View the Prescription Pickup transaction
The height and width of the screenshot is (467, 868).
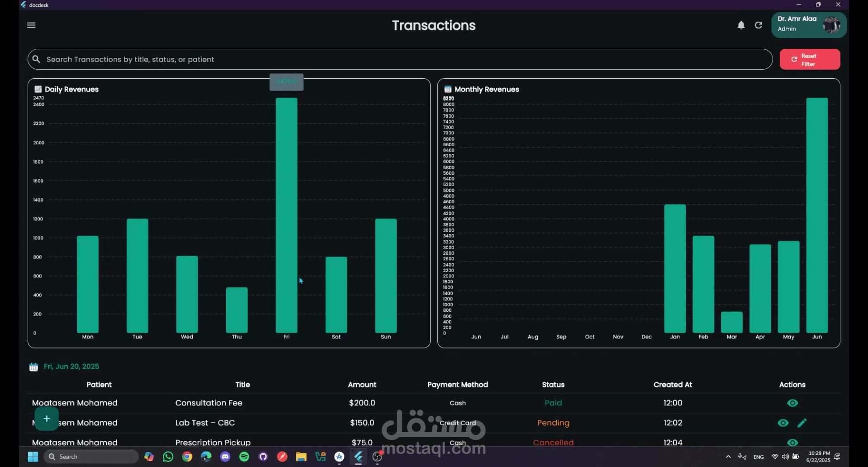coord(792,443)
